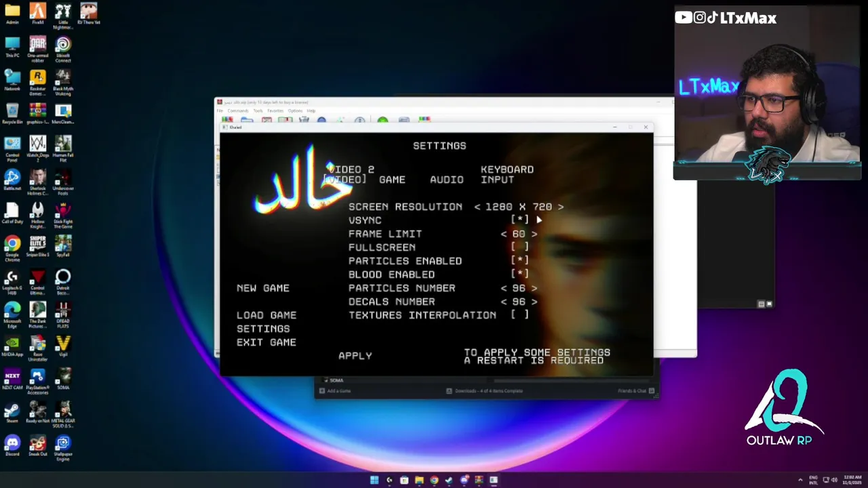
Task: Switch to the KEYBOARD INPUT settings tab
Action: [x=507, y=174]
